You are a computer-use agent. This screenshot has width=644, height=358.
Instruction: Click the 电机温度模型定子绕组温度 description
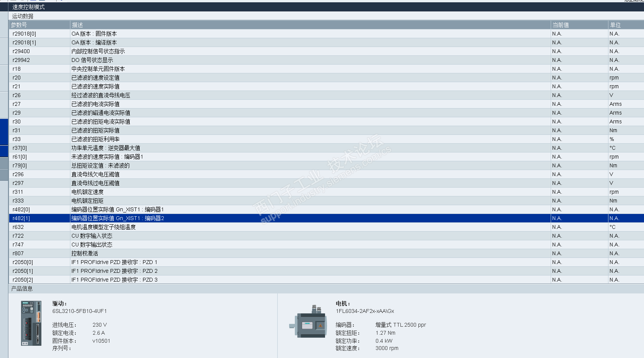point(104,227)
